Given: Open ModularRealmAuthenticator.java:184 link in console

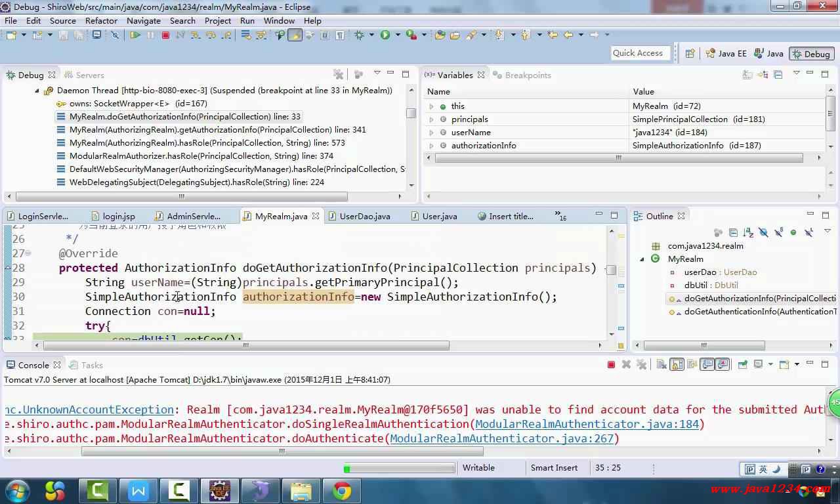Looking at the screenshot, I should coord(587,424).
